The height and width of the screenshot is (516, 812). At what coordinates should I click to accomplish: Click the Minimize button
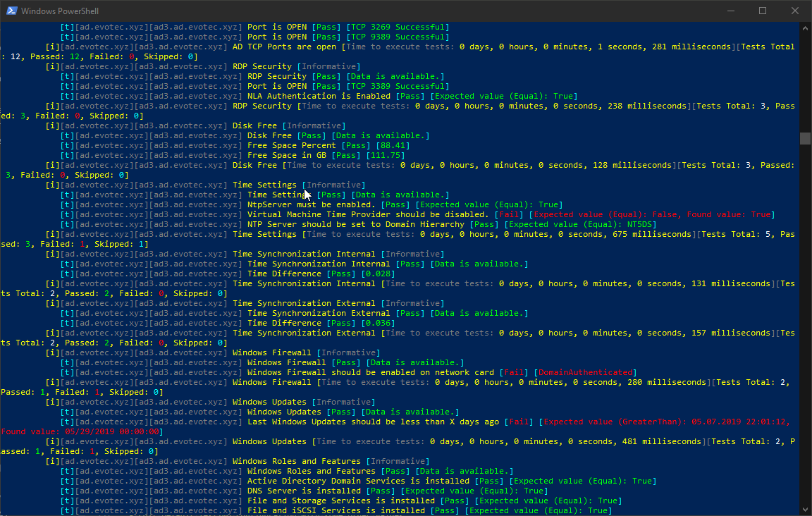click(730, 11)
